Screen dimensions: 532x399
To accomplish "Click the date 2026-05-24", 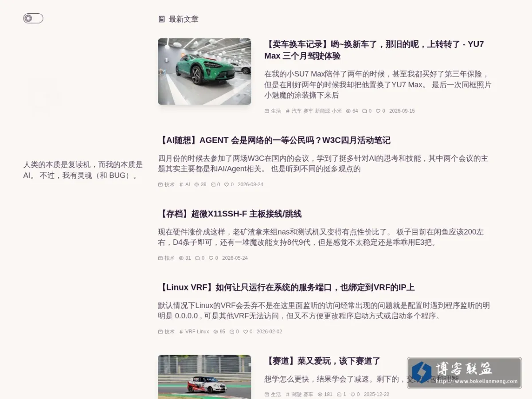I will tap(235, 258).
